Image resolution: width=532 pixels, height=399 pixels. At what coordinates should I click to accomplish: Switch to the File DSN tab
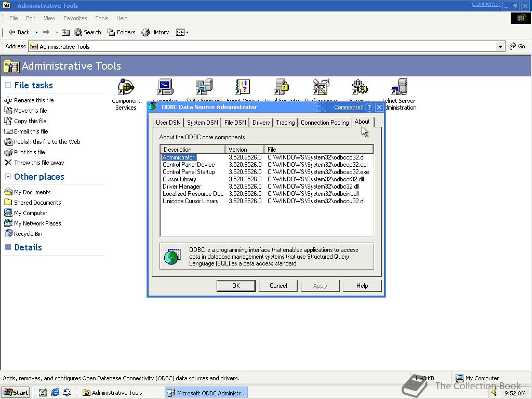[235, 123]
